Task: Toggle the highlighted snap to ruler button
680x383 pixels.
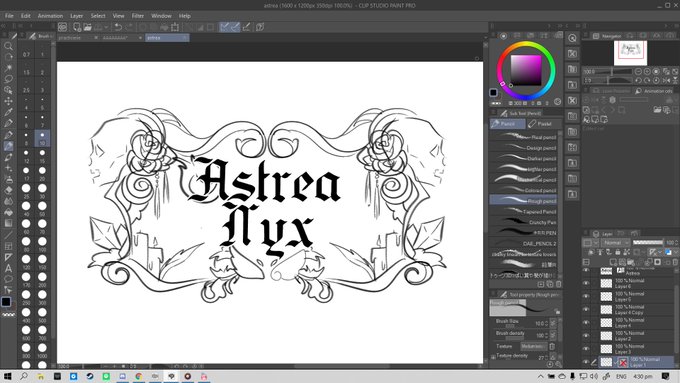Action: 224,27
